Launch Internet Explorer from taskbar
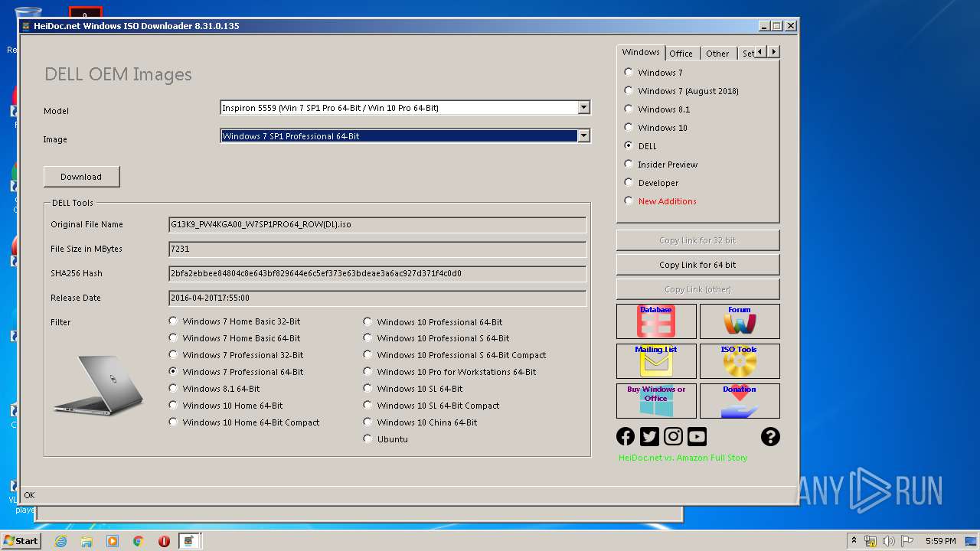This screenshot has height=551, width=980. click(x=60, y=541)
